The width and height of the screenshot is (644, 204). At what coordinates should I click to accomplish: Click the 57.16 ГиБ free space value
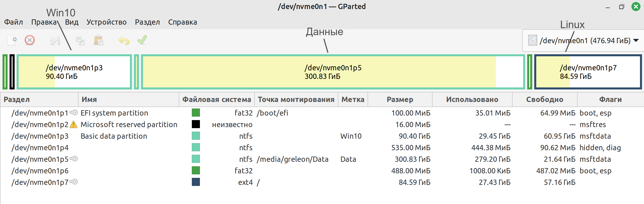pos(560,182)
